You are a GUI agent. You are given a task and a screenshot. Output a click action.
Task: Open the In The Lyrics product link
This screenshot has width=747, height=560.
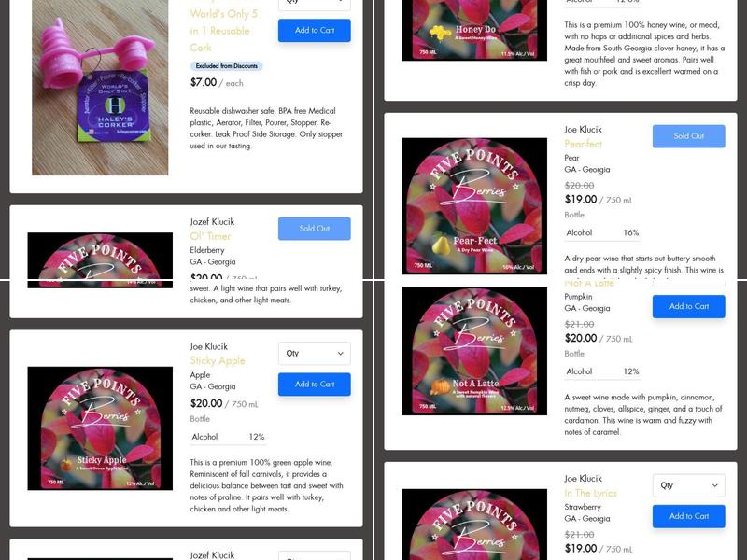[x=591, y=493]
